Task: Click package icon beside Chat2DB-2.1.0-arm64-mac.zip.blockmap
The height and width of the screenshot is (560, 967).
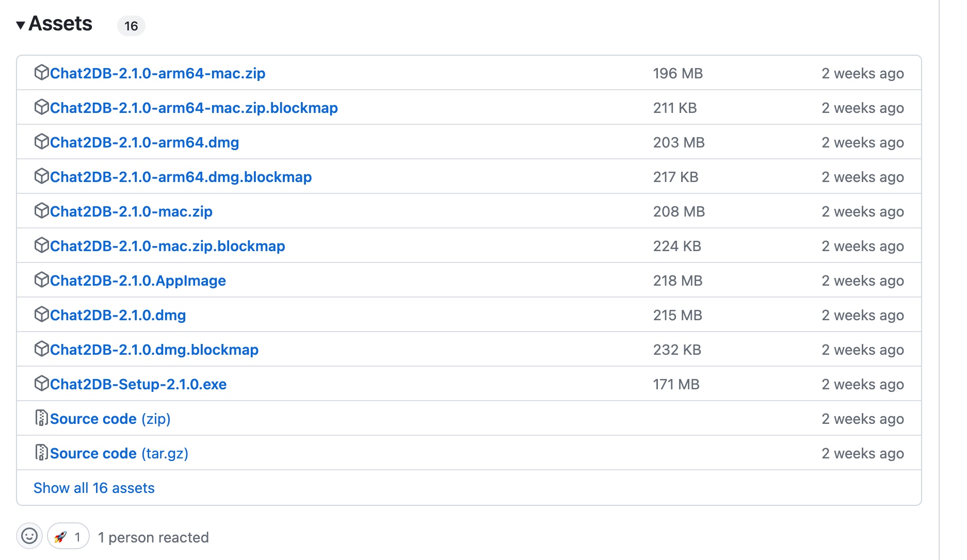Action: (x=41, y=107)
